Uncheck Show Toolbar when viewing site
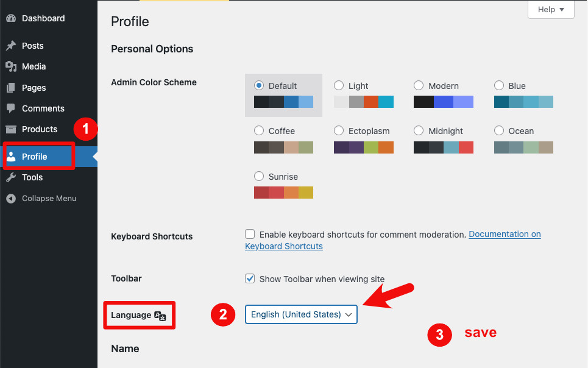This screenshot has height=368, width=588. pyautogui.click(x=250, y=278)
